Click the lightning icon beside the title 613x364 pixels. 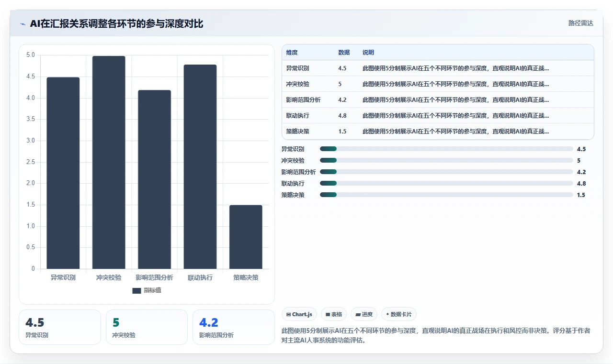pos(23,24)
